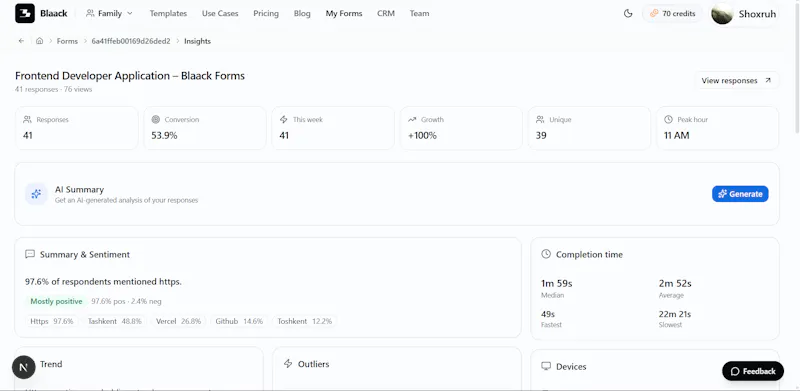Click the Conversion card target icon
The image size is (800, 391).
click(x=156, y=119)
